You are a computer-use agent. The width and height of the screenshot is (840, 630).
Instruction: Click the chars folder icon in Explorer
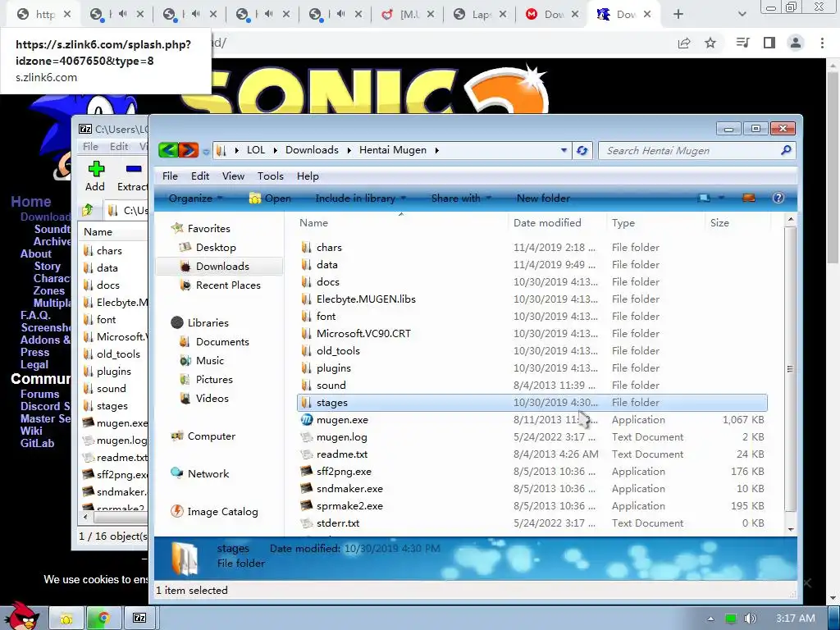coord(306,248)
